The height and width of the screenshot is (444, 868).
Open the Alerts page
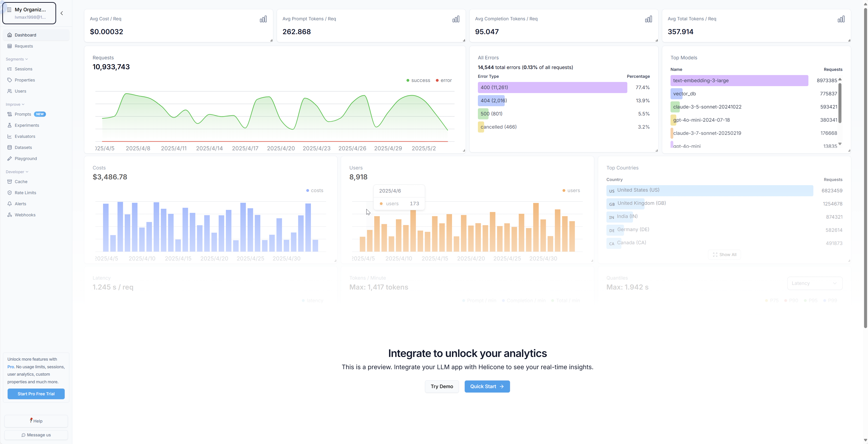click(x=20, y=204)
